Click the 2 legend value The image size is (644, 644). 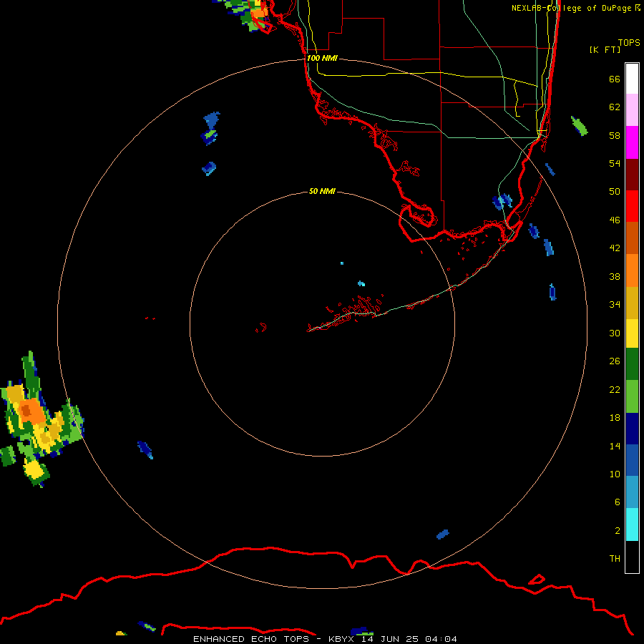tap(617, 531)
